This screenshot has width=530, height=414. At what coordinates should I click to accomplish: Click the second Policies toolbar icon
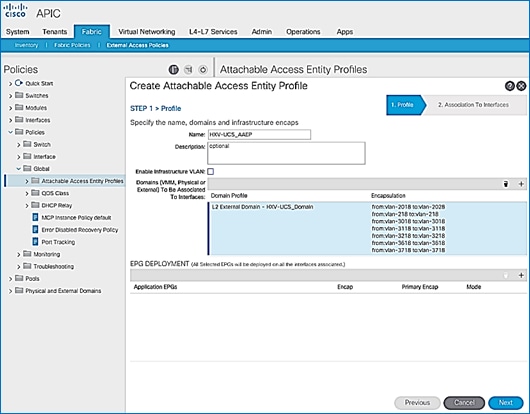pyautogui.click(x=188, y=70)
